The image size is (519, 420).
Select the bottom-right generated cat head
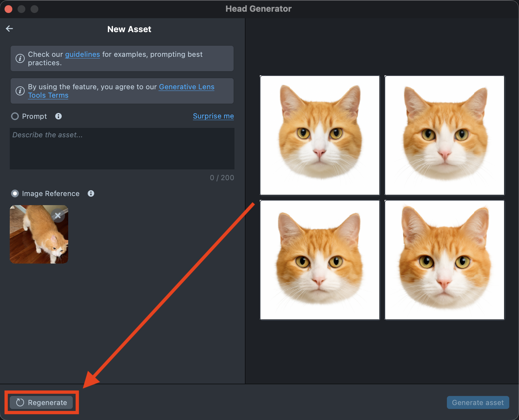coord(444,260)
